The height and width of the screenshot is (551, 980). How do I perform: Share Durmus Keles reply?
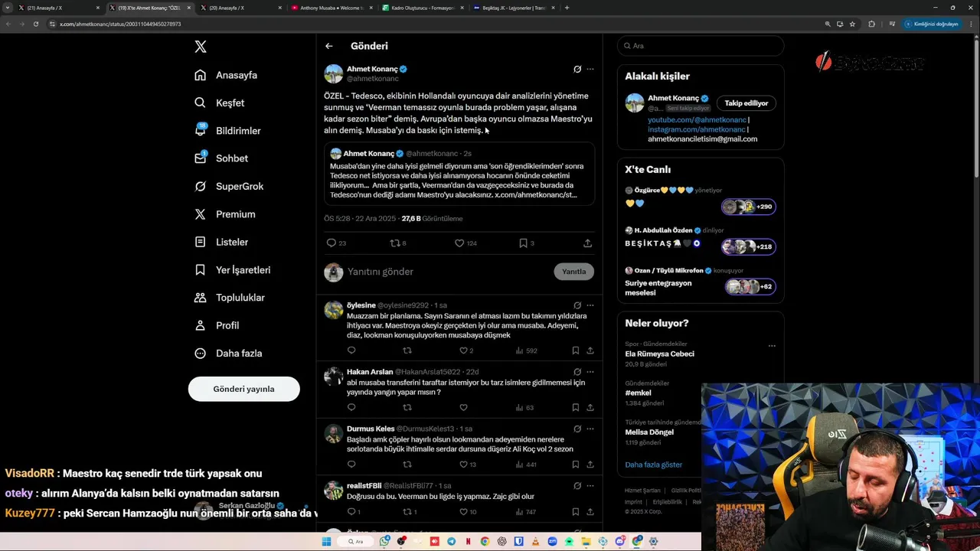coord(590,465)
